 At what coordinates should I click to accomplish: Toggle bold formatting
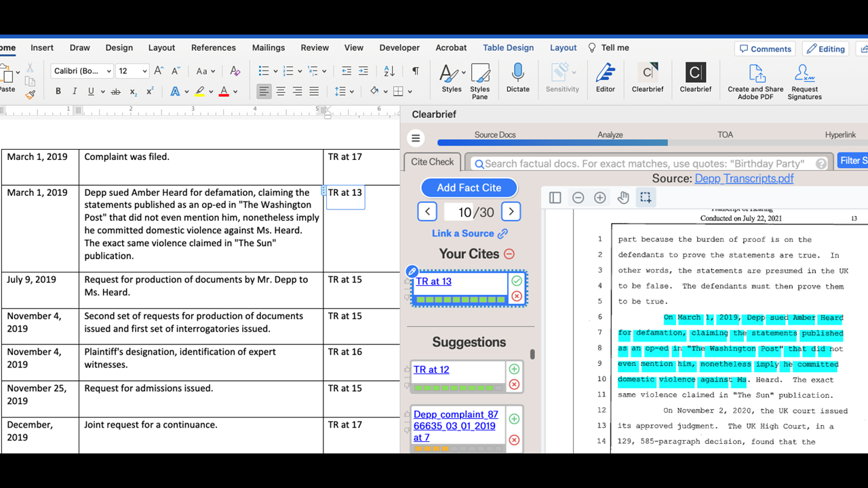[58, 91]
